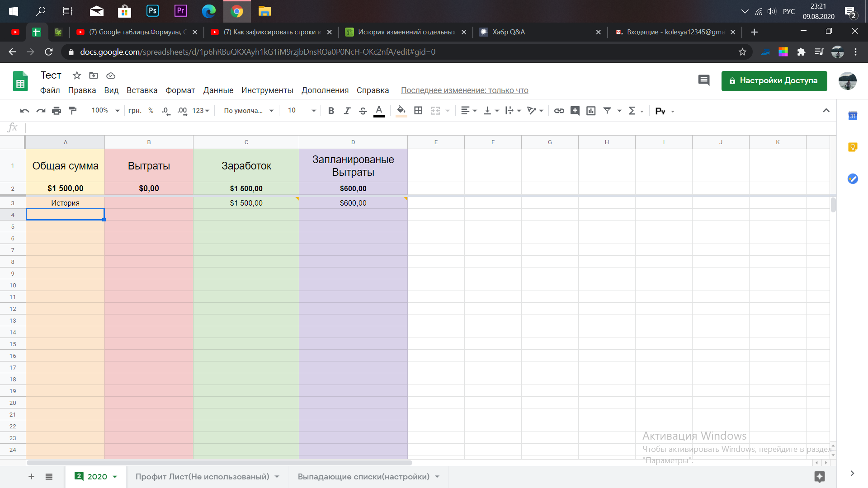
Task: Star the Тест document
Action: coord(77,75)
